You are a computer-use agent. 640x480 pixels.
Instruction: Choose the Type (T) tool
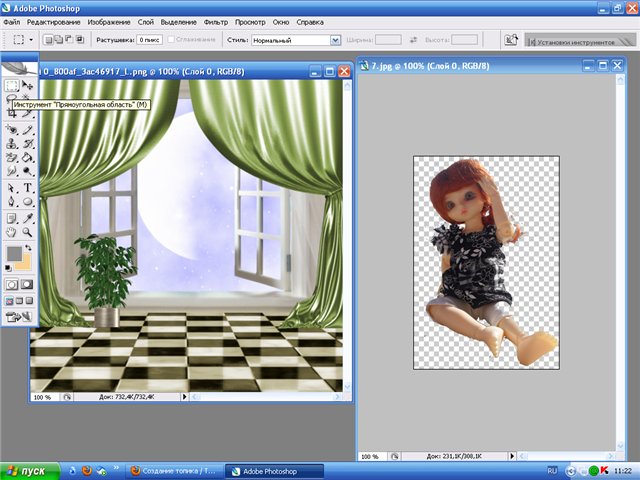[x=28, y=187]
